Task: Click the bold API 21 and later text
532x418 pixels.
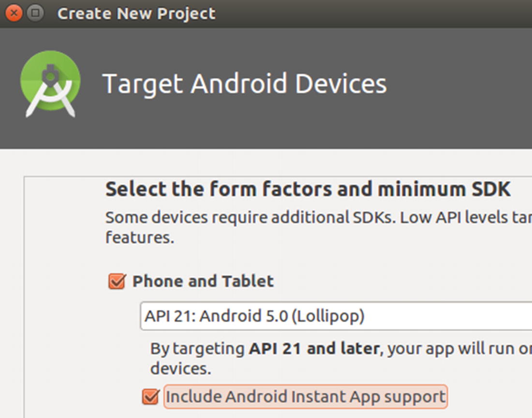Action: 314,348
